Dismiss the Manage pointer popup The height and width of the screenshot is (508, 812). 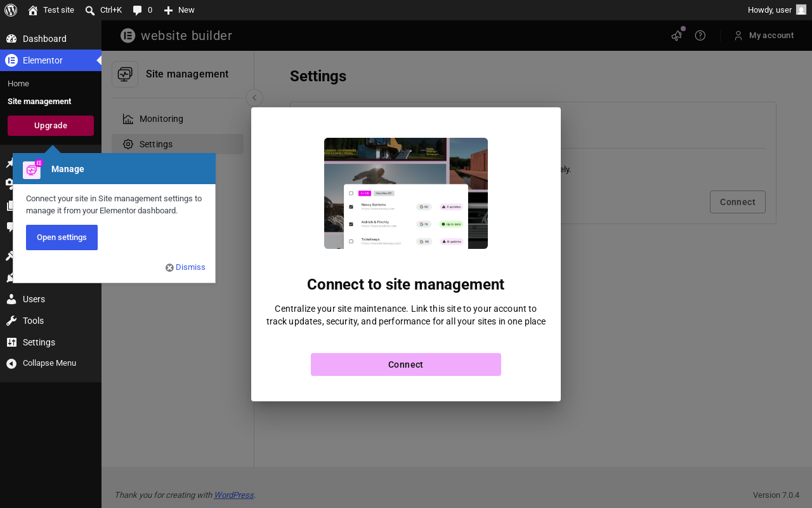(185, 267)
